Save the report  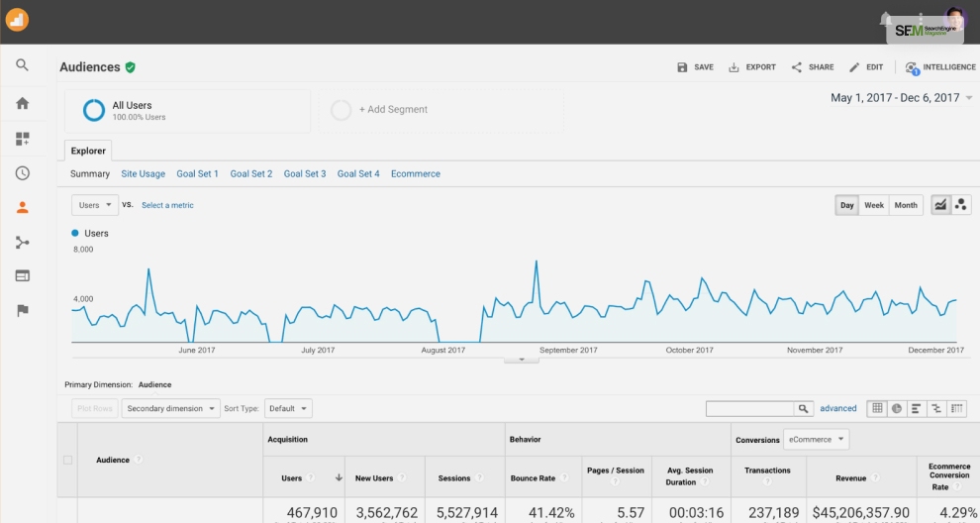point(695,67)
